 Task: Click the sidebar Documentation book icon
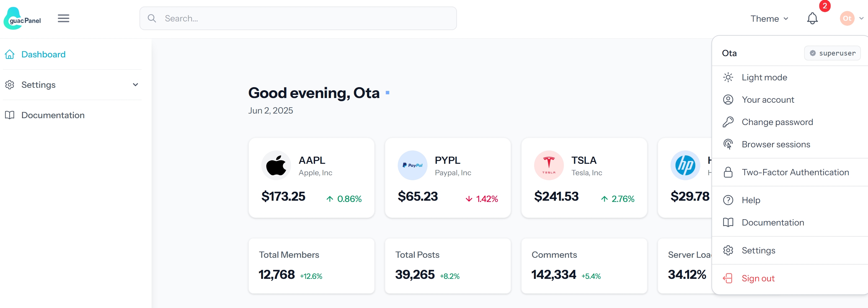(10, 115)
